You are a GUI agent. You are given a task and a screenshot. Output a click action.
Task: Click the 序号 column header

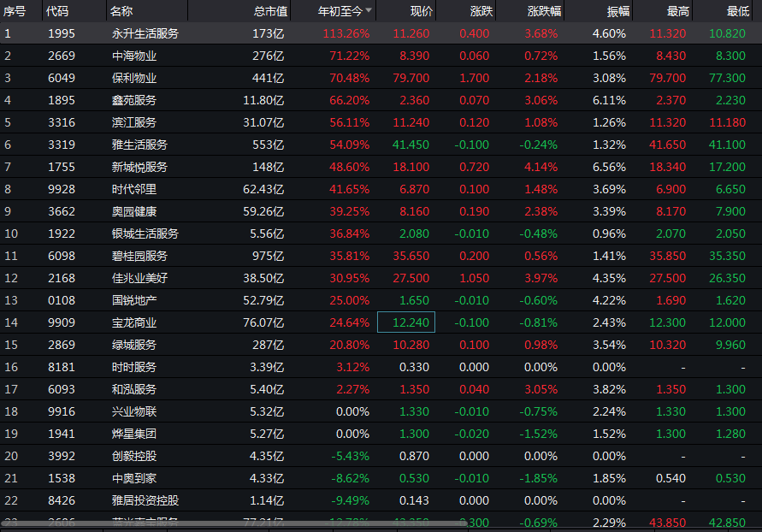[15, 11]
